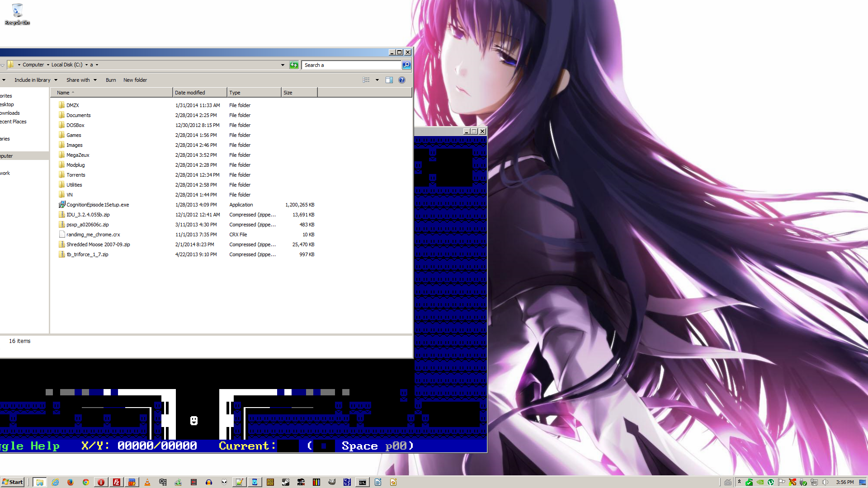Open the Share with menu
The image size is (868, 488).
(x=81, y=80)
